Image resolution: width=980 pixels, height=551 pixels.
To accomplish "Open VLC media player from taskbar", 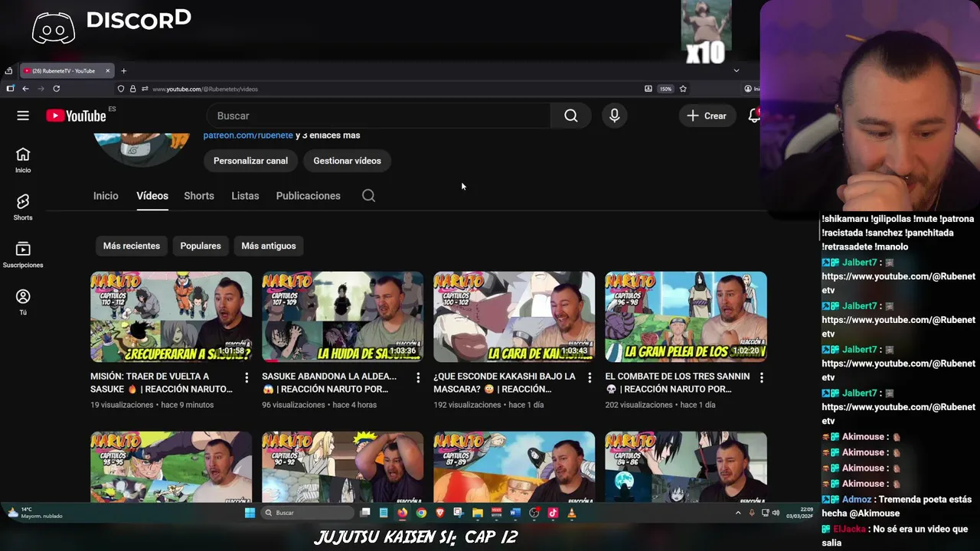I will tap(572, 513).
